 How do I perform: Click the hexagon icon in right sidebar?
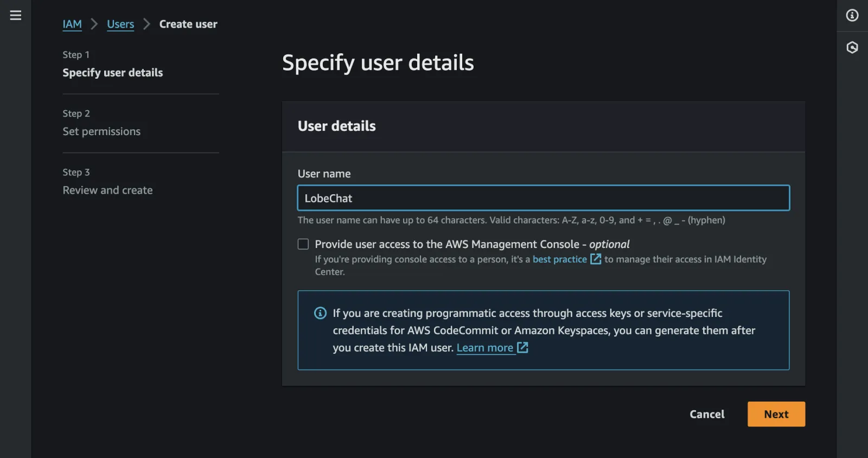tap(852, 48)
